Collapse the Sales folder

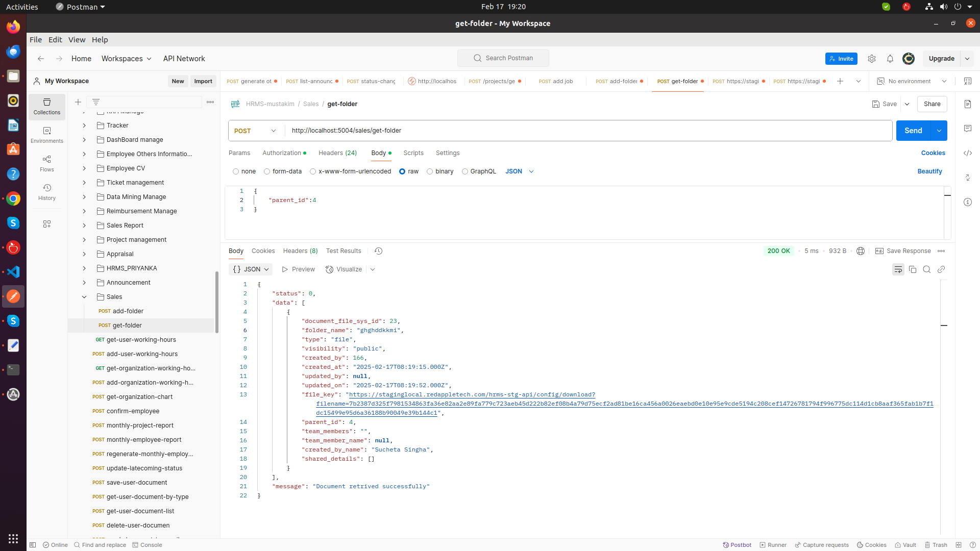pyautogui.click(x=84, y=297)
